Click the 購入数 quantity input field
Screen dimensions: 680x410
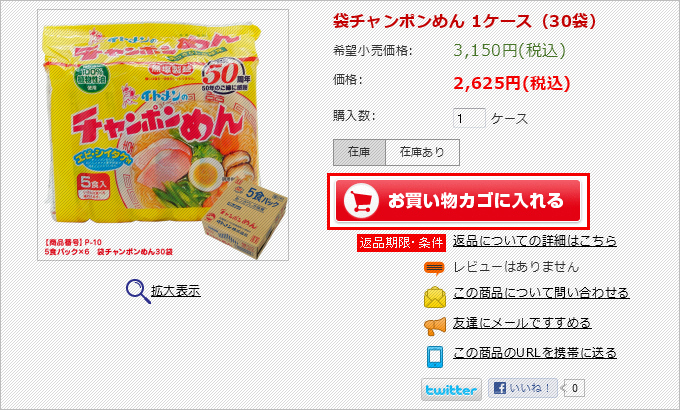469,118
